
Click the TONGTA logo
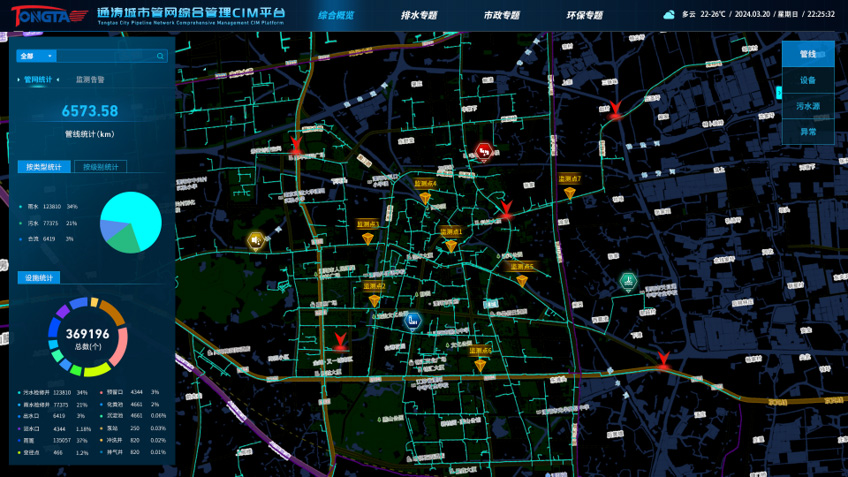49,16
